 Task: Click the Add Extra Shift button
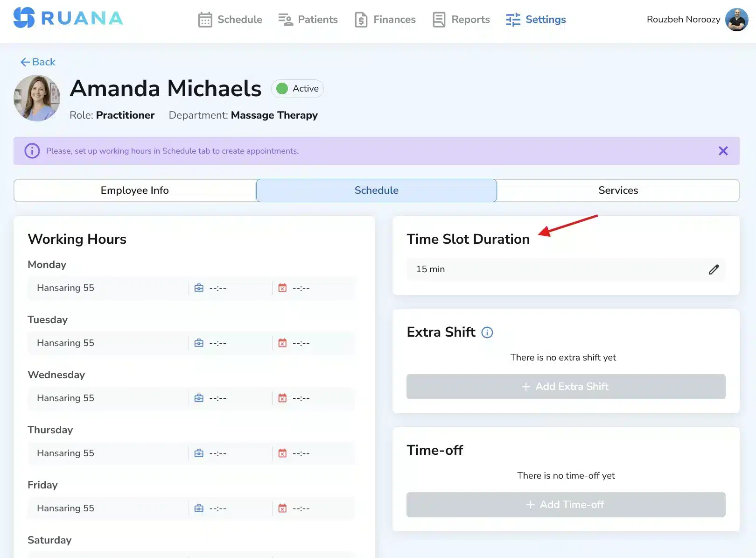coord(565,386)
